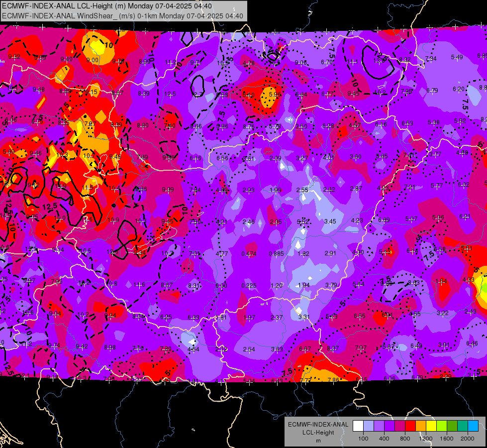Click the map value 2.91
487x448 pixels.
click(x=330, y=253)
